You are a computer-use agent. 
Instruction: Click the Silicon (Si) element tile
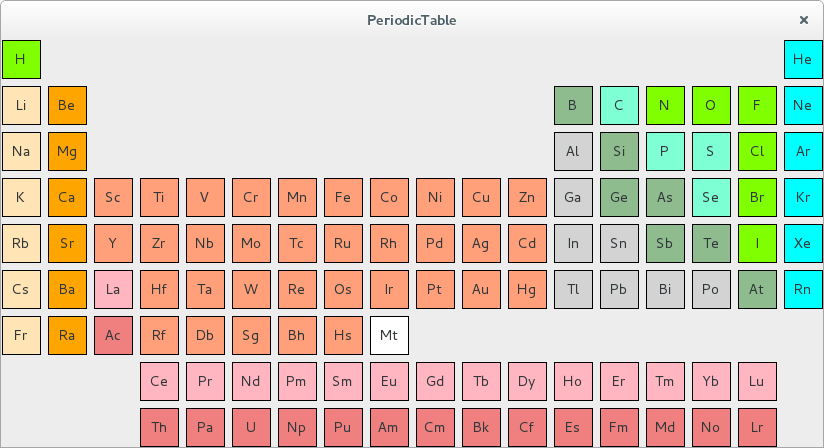coord(619,151)
